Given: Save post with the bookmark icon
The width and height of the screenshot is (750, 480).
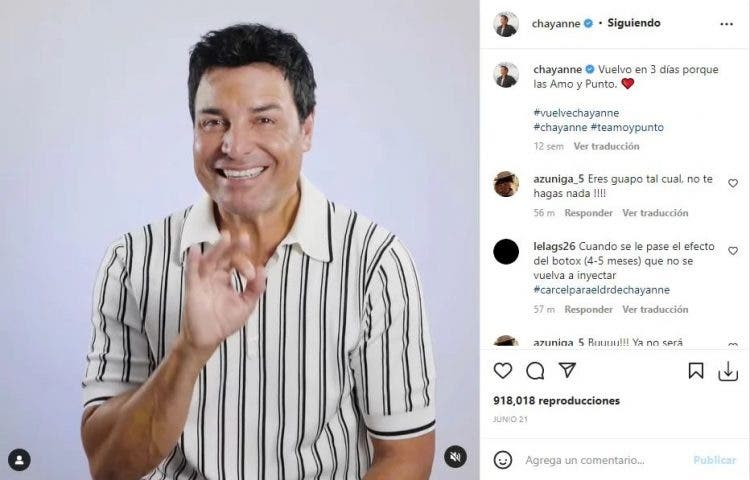Looking at the screenshot, I should 695,371.
